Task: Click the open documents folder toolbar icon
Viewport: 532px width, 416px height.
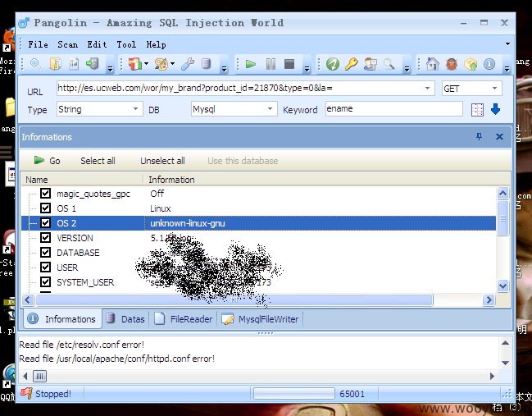Action: (55, 64)
